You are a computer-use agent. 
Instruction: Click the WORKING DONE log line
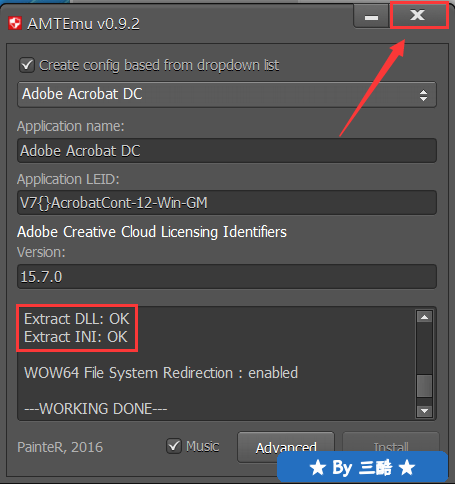pos(96,409)
